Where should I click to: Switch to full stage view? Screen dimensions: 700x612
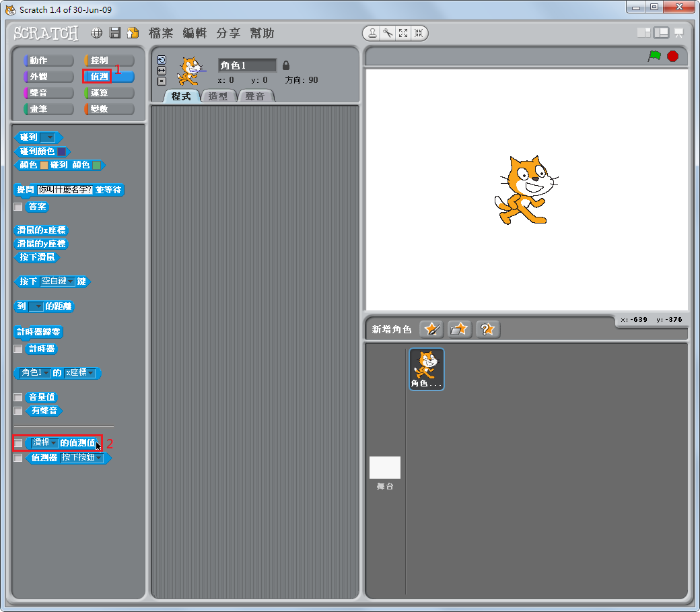pyautogui.click(x=661, y=32)
